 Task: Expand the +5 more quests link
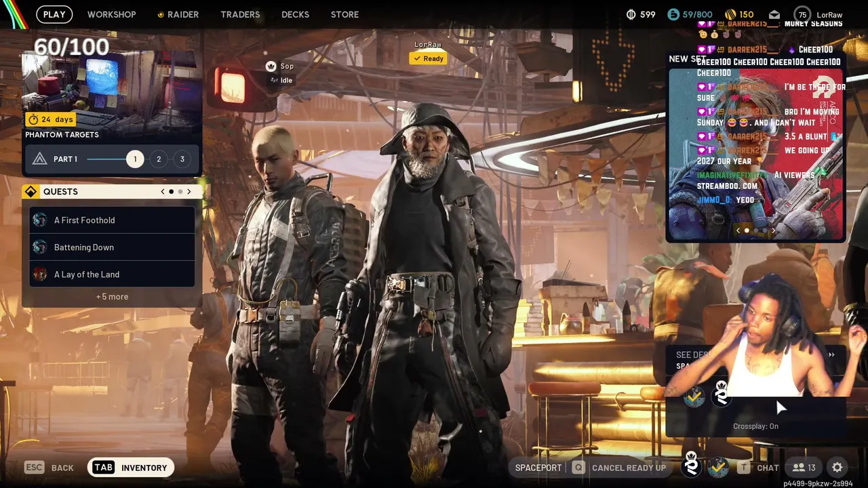tap(112, 297)
